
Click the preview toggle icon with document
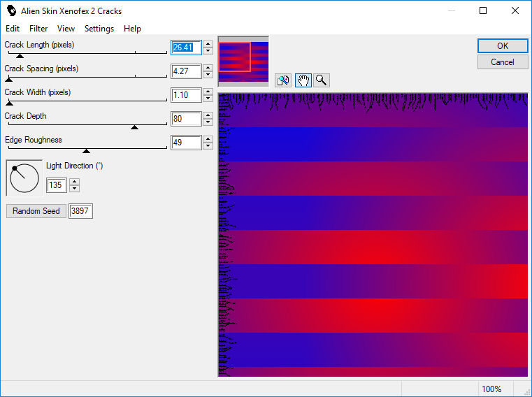(x=283, y=80)
